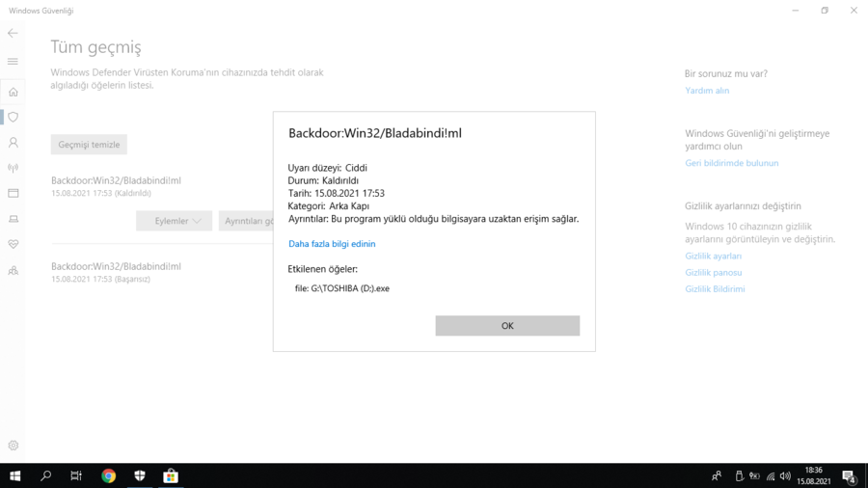The width and height of the screenshot is (868, 488).
Task: Open Task View on the taskbar
Action: 76,475
